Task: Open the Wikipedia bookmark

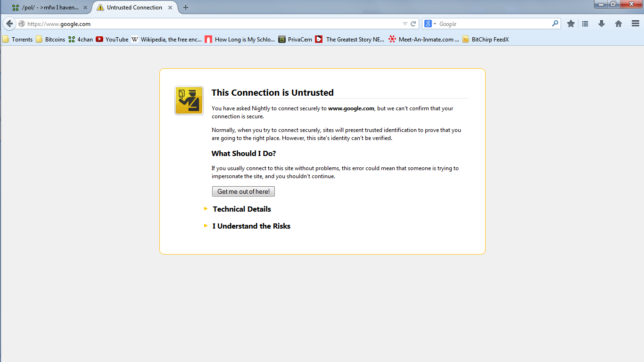Action: [x=166, y=40]
